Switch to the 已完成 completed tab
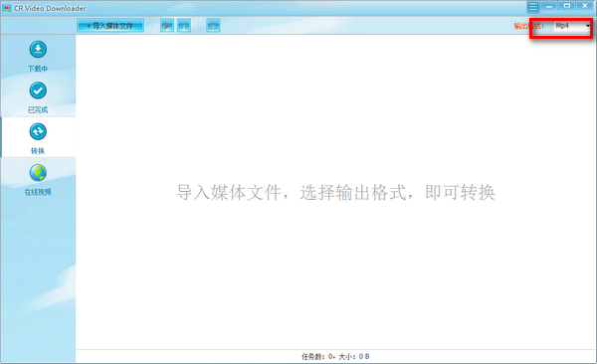This screenshot has width=597, height=364. point(38,97)
